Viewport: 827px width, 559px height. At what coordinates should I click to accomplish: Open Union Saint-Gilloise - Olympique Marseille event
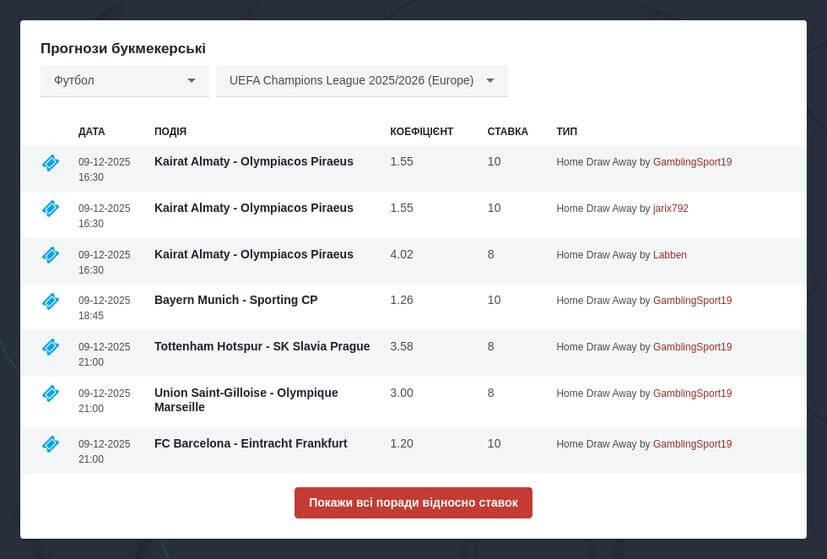(x=246, y=400)
